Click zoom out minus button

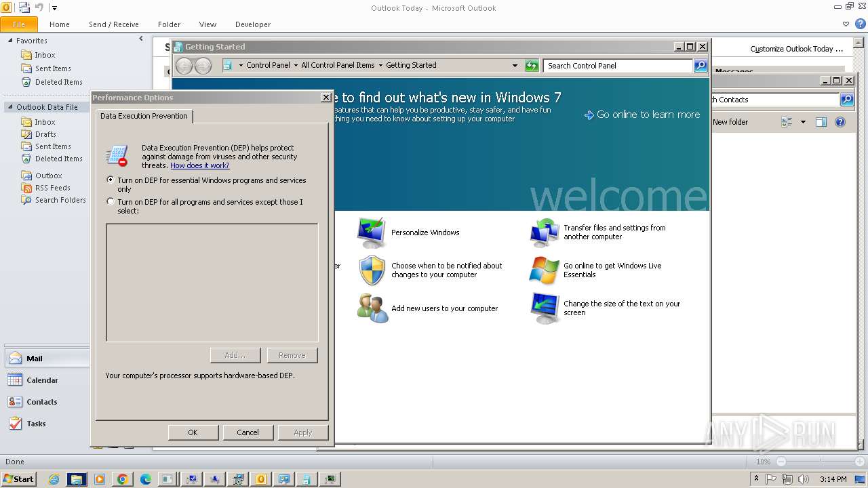click(x=781, y=462)
